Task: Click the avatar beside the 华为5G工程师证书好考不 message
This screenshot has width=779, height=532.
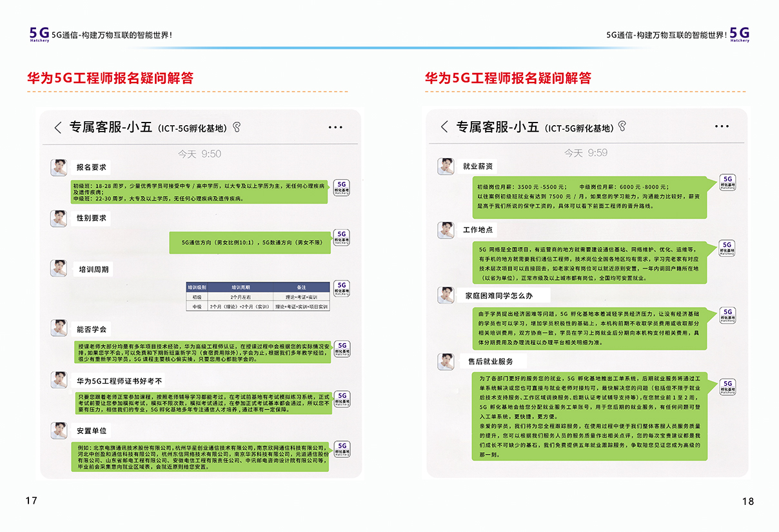Action: 59,380
